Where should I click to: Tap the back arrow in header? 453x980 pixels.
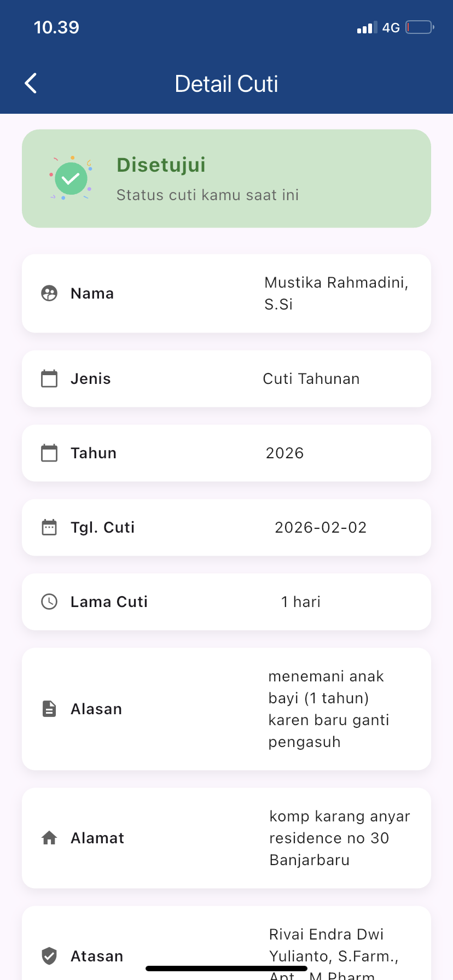31,84
